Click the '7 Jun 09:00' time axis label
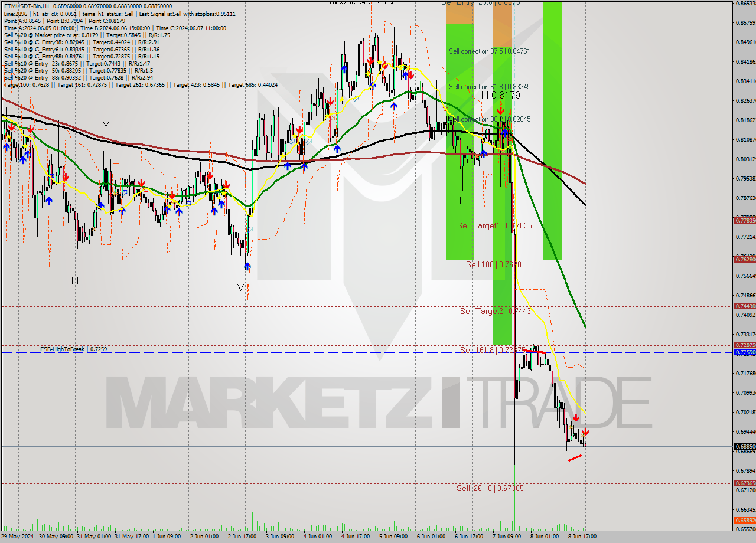 (x=507, y=537)
